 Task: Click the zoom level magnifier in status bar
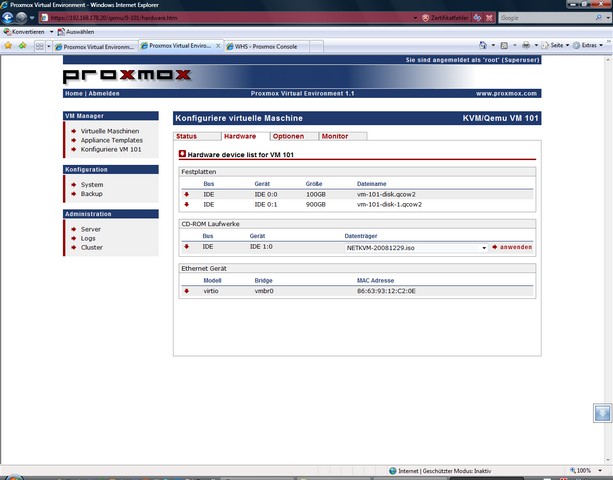[573, 471]
